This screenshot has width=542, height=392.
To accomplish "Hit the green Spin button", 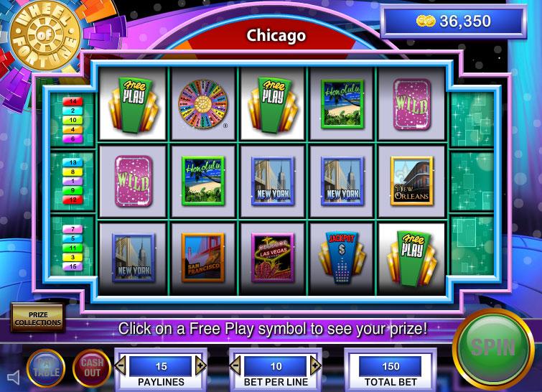I will coord(493,347).
